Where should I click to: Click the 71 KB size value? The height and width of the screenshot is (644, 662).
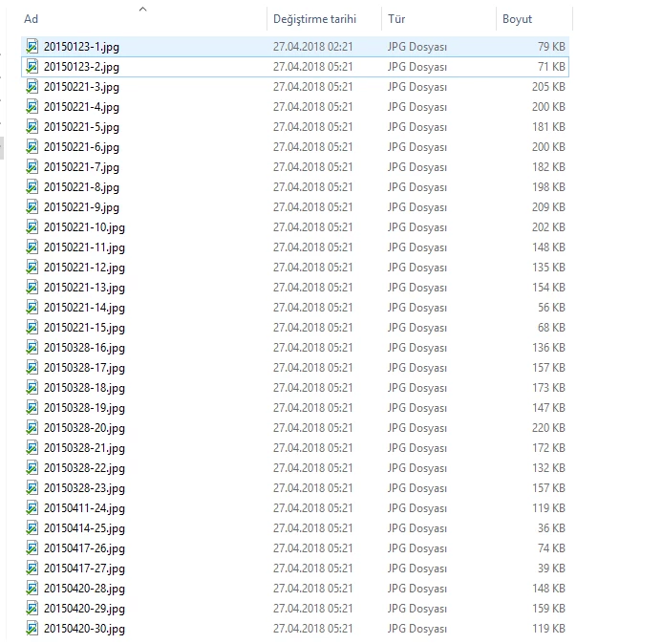(551, 67)
